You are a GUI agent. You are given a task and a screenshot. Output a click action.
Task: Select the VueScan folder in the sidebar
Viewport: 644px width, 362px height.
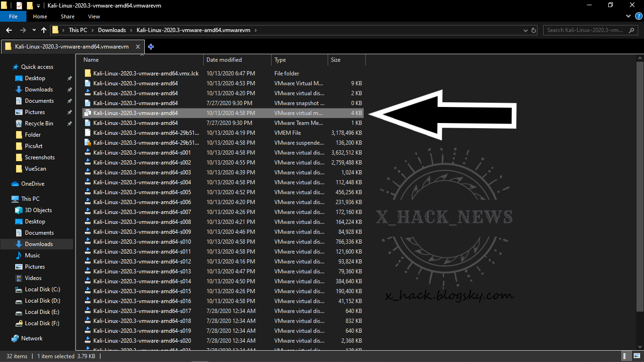point(35,169)
